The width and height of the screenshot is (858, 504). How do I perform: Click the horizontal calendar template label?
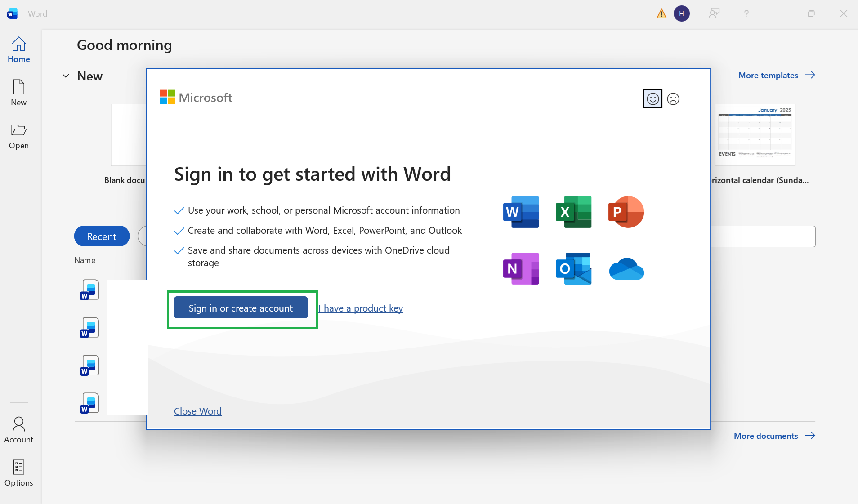coord(760,180)
